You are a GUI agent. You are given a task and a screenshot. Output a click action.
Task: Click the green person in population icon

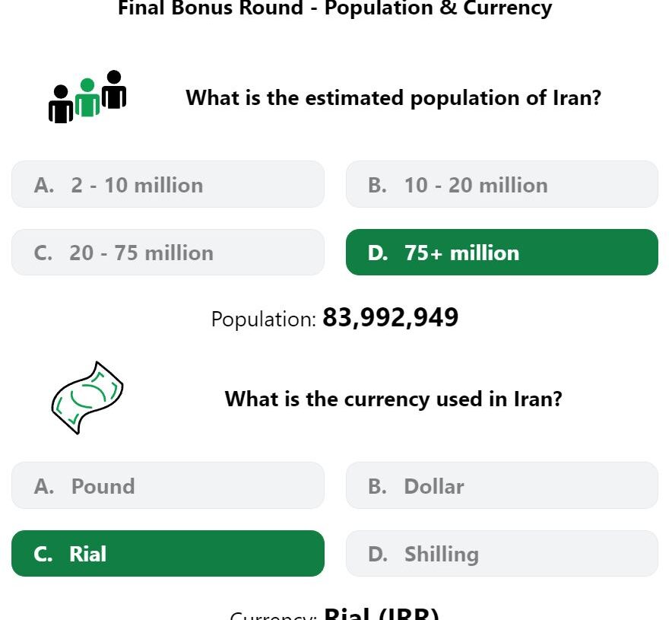(87, 98)
